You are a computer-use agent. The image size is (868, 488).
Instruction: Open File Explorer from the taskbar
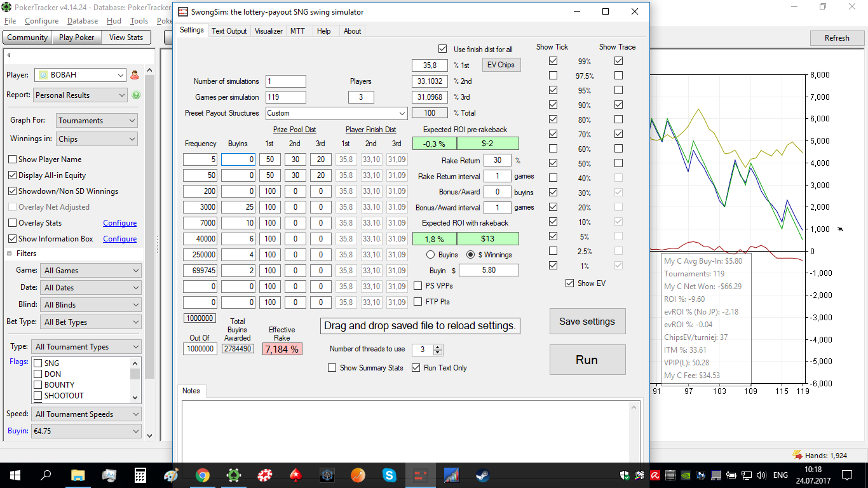point(78,475)
